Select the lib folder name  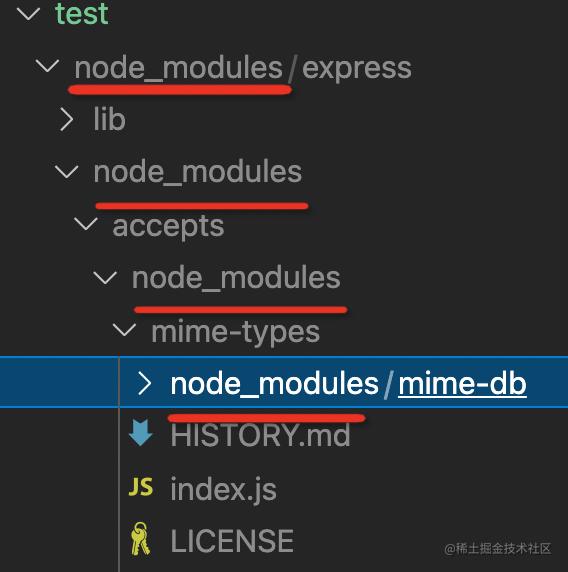point(109,119)
